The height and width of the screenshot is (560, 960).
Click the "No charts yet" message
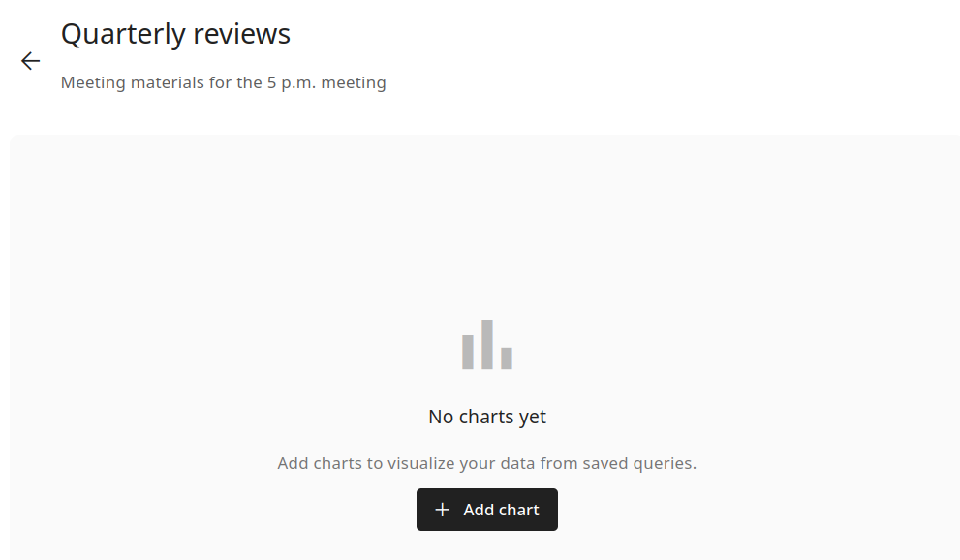pyautogui.click(x=487, y=417)
